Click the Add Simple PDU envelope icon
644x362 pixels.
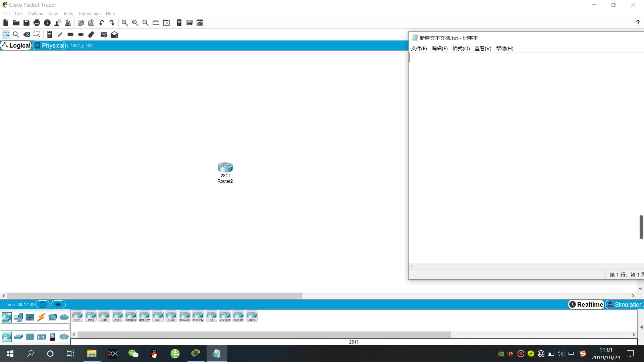pos(104,35)
